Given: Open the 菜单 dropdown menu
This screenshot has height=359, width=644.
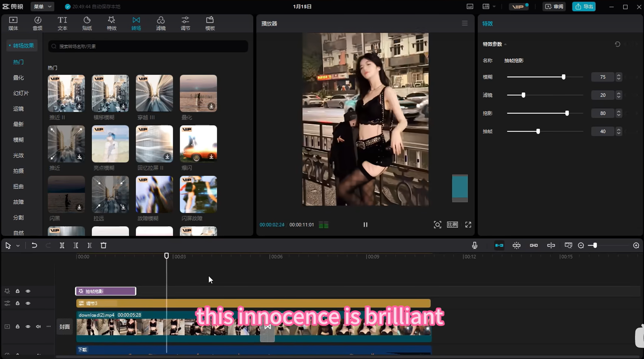Looking at the screenshot, I should (x=42, y=6).
